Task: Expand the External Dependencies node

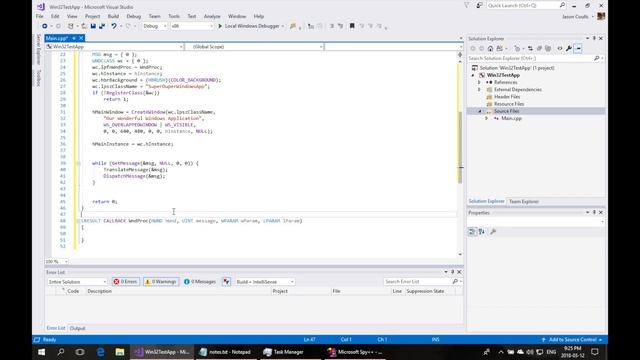Action: pos(480,90)
